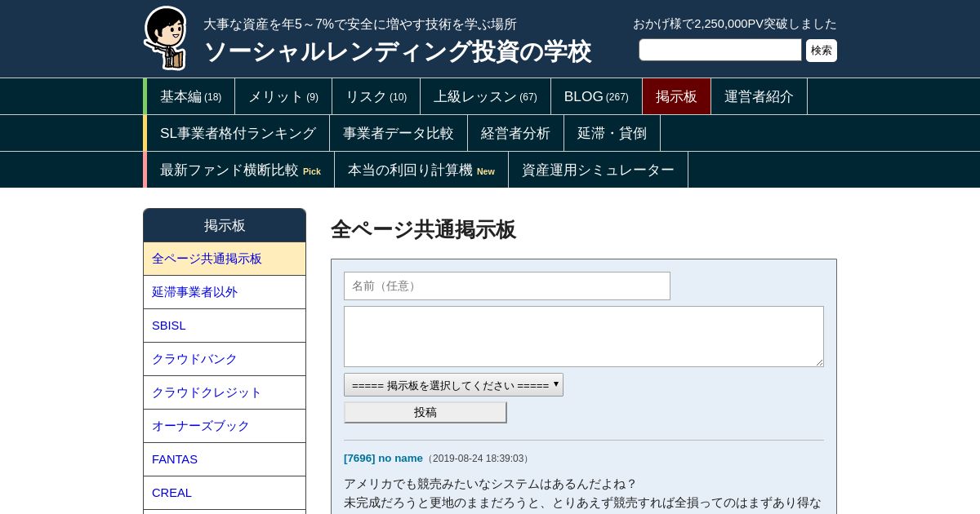Open the 上級レッスン (67) menu

click(x=485, y=96)
